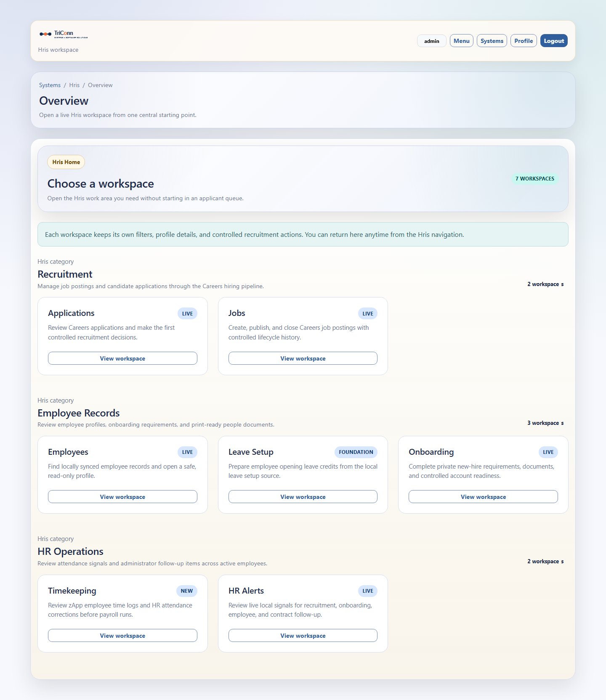
Task: Click the HR Alerts card title
Action: tap(246, 591)
